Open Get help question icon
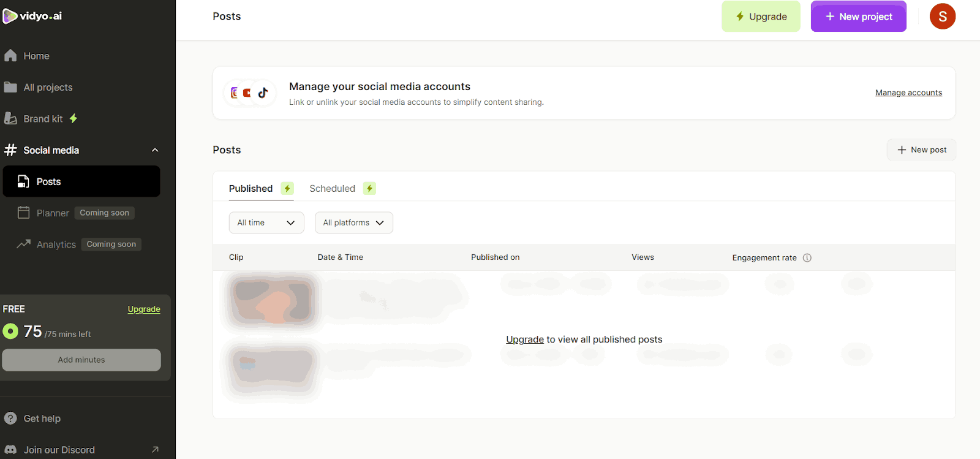The width and height of the screenshot is (980, 459). tap(10, 419)
